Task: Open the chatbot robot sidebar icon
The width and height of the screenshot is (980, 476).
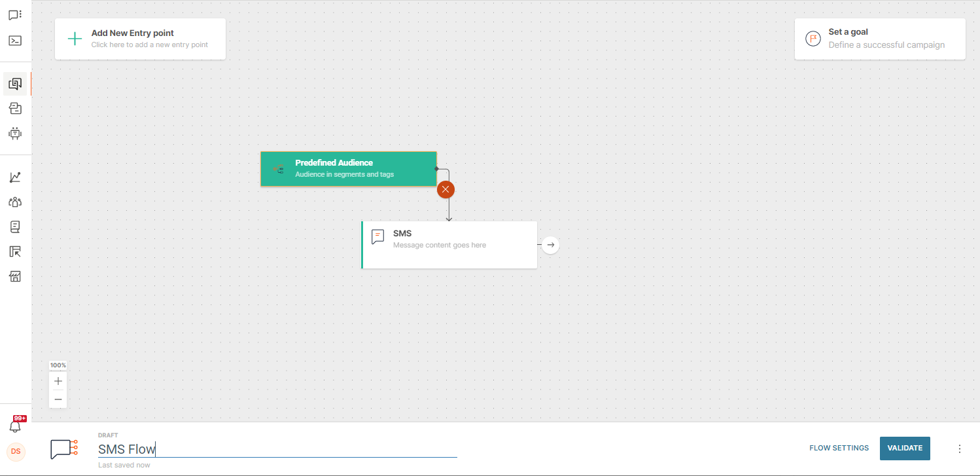Action: tap(15, 134)
